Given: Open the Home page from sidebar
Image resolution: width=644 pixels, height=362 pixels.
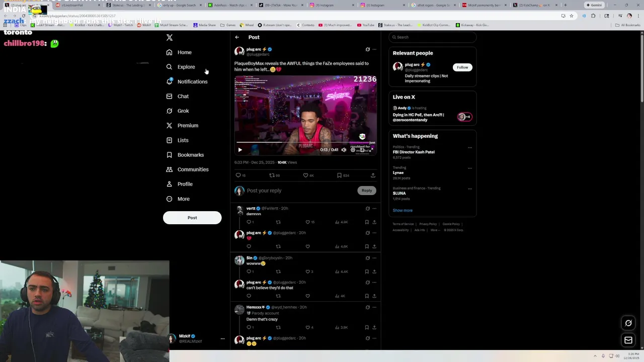Looking at the screenshot, I should click(x=179, y=52).
